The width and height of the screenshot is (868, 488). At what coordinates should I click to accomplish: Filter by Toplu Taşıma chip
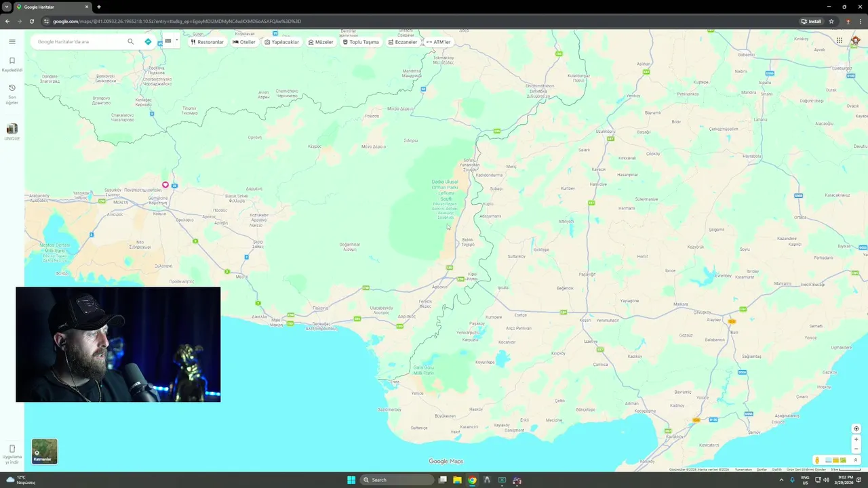[x=361, y=42]
